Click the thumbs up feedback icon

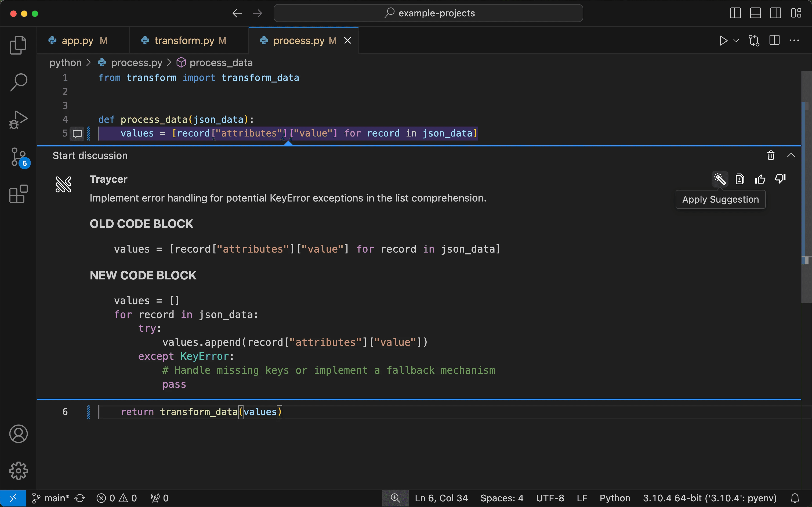[x=760, y=179]
